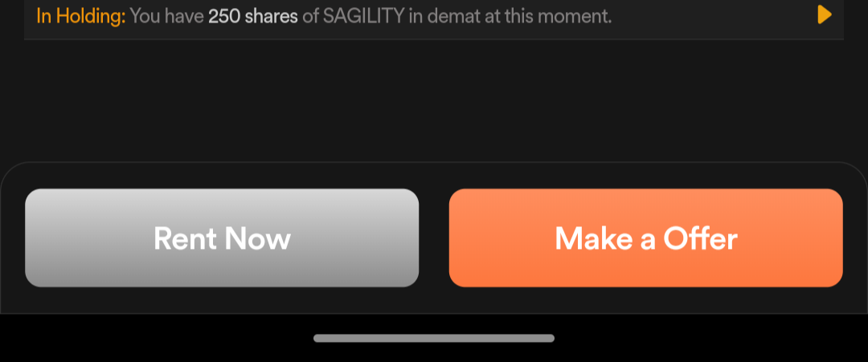Tap the 'Make a Offer' label text

[x=645, y=238]
